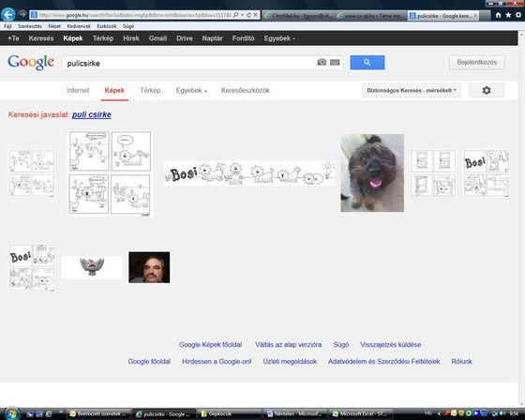525x420 pixels.
Task: Expand the Egyebek menu in black bar
Action: click(279, 38)
